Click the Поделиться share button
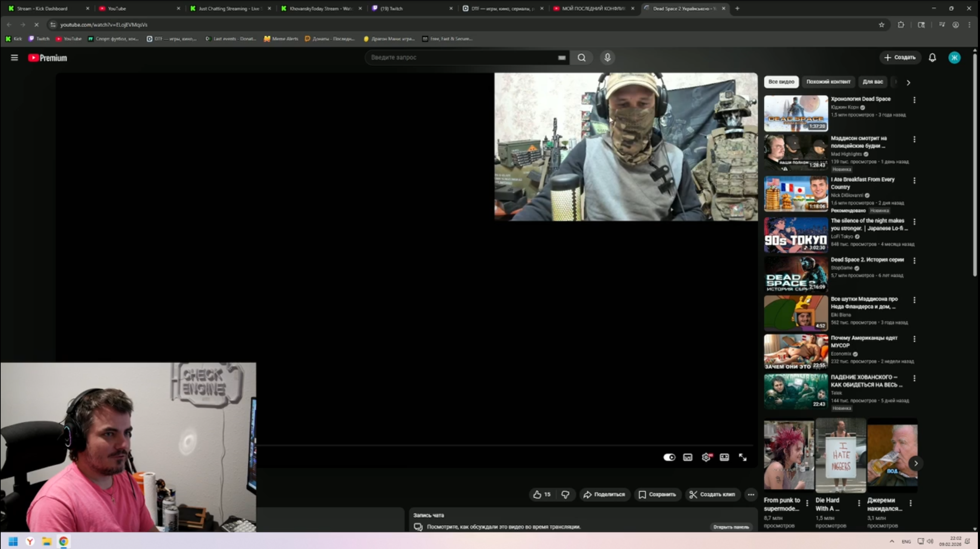 tap(604, 495)
